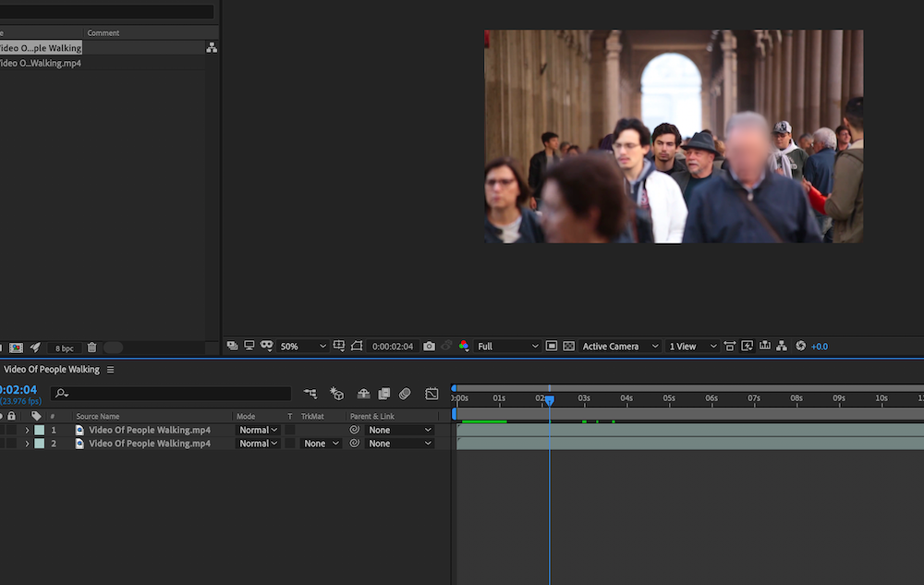This screenshot has height=585, width=924.
Task: Click the blue current time display 0:02:04
Action: 18,389
